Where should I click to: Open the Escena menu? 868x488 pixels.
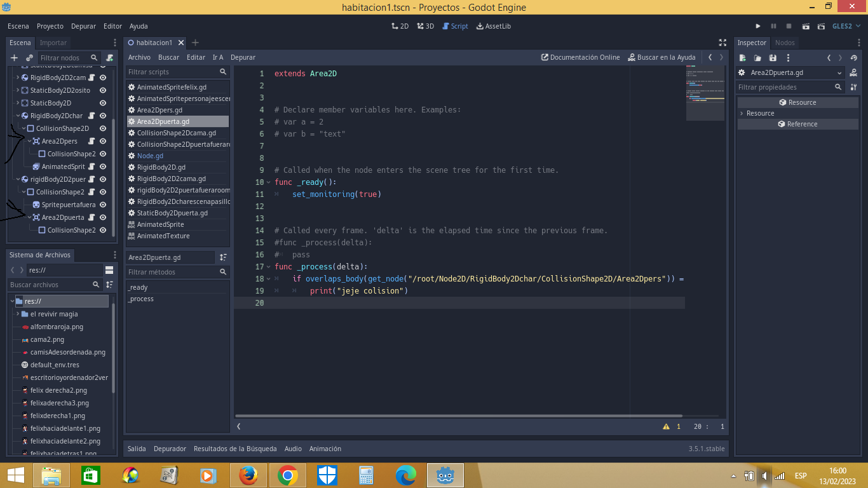(x=18, y=26)
